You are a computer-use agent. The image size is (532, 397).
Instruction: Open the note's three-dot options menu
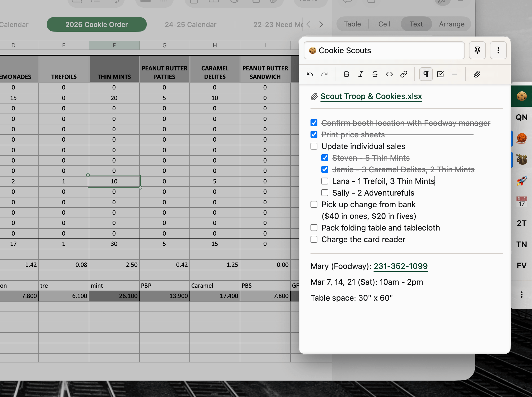[x=498, y=50]
